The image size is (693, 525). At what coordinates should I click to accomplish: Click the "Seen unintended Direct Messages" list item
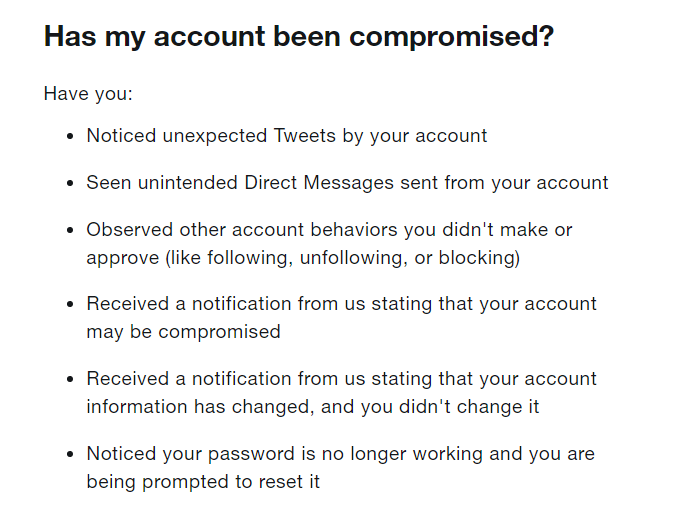(347, 183)
